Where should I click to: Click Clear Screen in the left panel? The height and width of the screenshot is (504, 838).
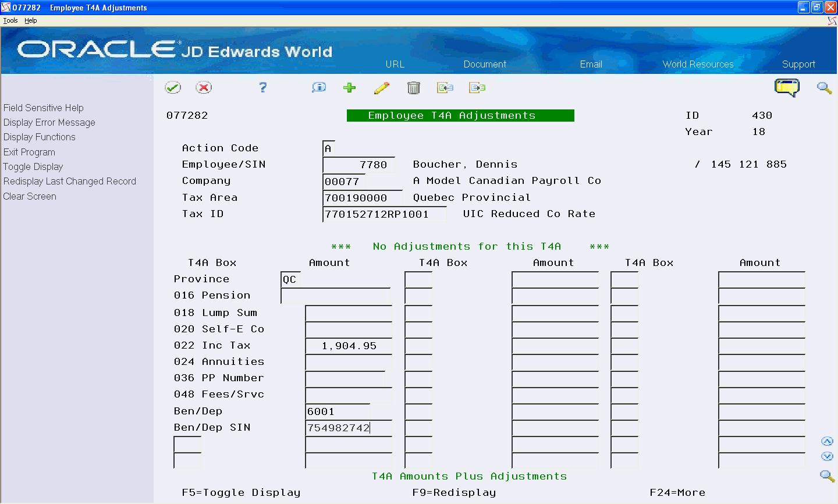coord(30,196)
